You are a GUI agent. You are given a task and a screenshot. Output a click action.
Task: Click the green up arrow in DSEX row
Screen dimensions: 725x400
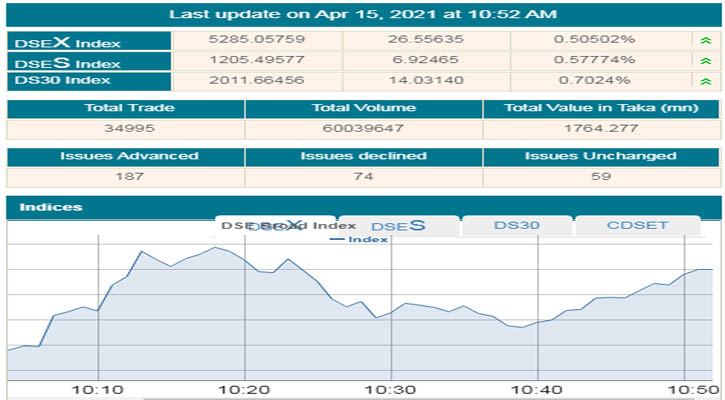tap(707, 40)
